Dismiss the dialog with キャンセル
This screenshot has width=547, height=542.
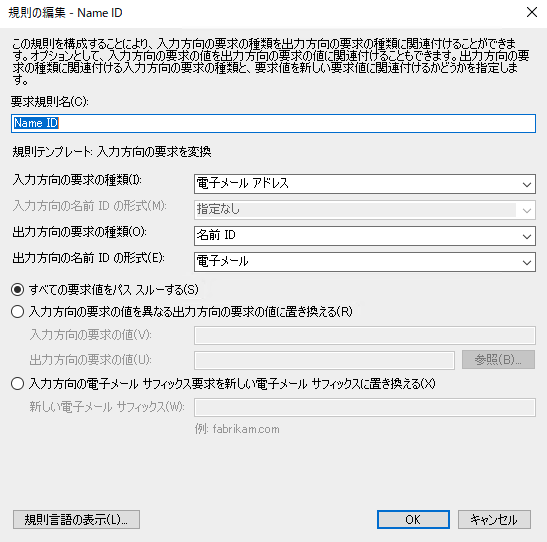tap(494, 520)
